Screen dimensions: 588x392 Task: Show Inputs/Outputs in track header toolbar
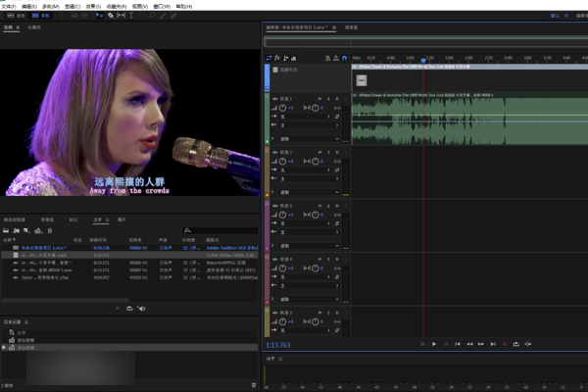(x=269, y=58)
